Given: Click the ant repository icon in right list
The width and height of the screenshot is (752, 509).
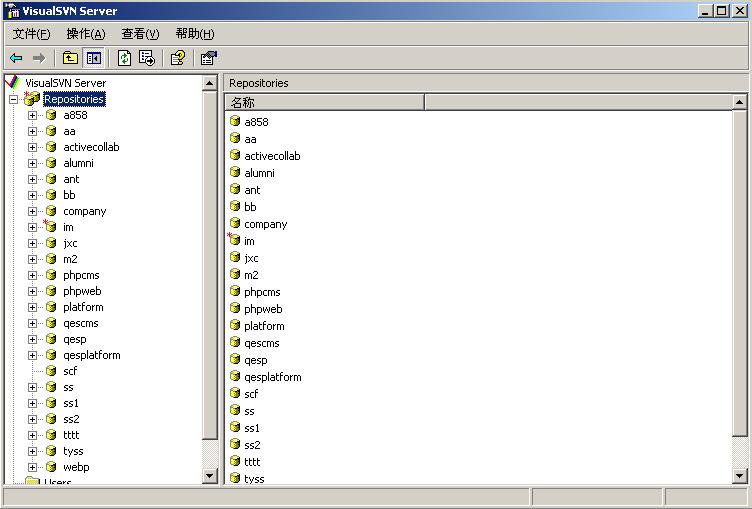Looking at the screenshot, I should (x=235, y=189).
